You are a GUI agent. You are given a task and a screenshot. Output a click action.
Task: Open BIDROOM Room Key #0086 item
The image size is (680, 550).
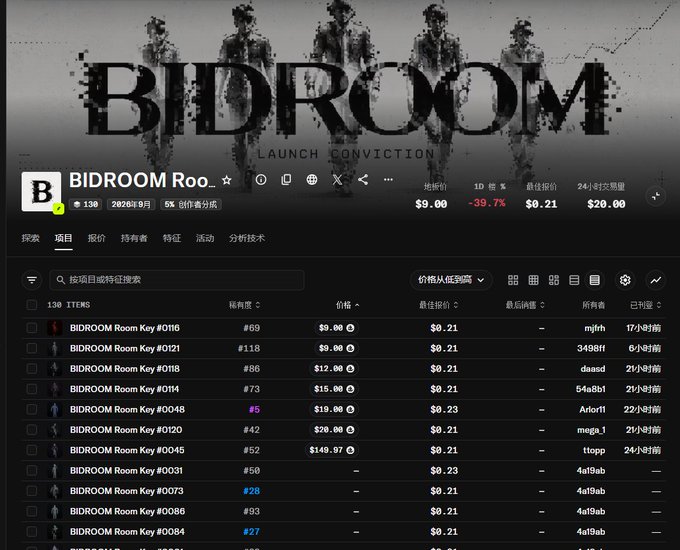[x=128, y=511]
